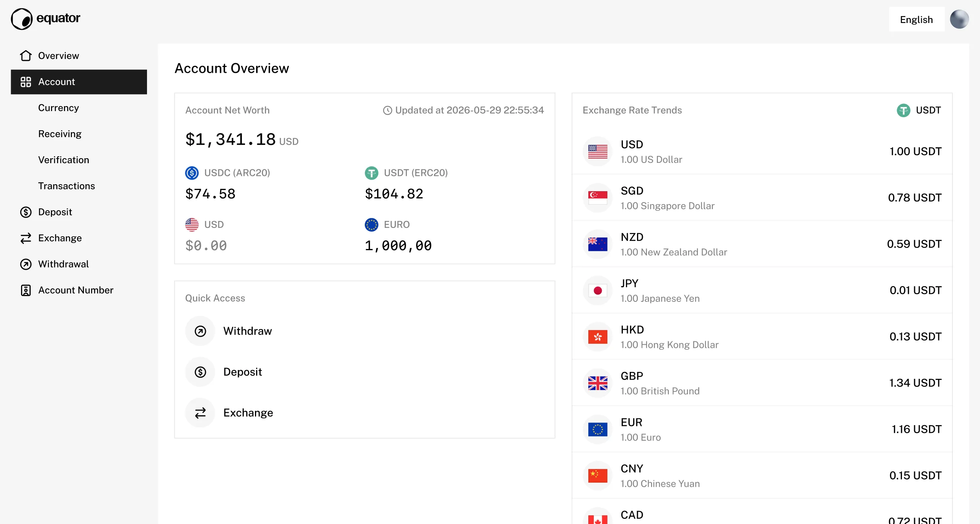980x524 pixels.
Task: Click the Updated at 2026-05-29 22:55:34 timestamp
Action: pos(469,110)
